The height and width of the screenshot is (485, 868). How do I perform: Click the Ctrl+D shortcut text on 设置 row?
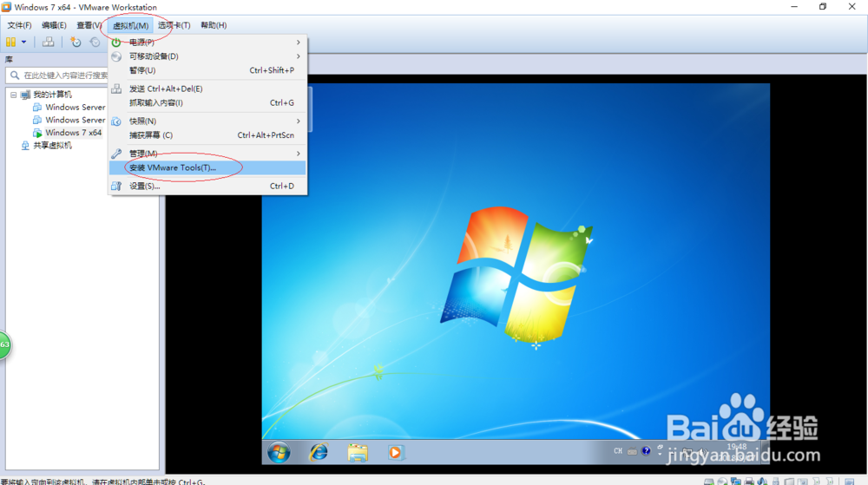tap(282, 186)
